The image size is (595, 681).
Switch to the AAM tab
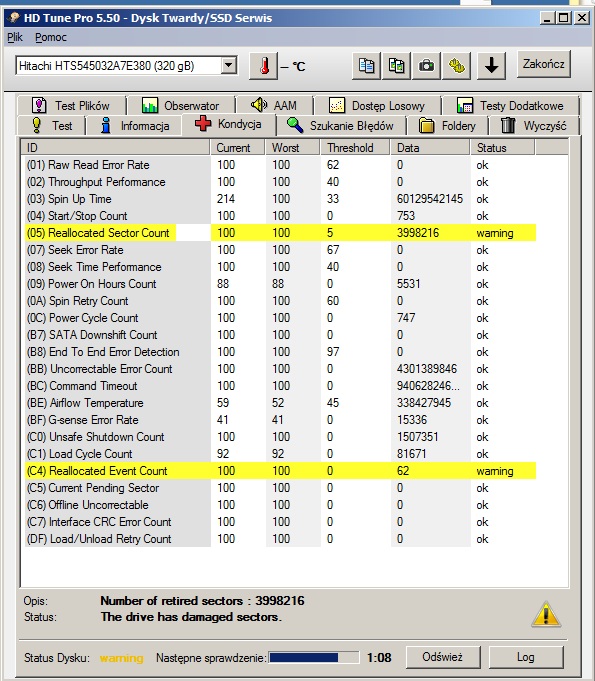coord(274,106)
